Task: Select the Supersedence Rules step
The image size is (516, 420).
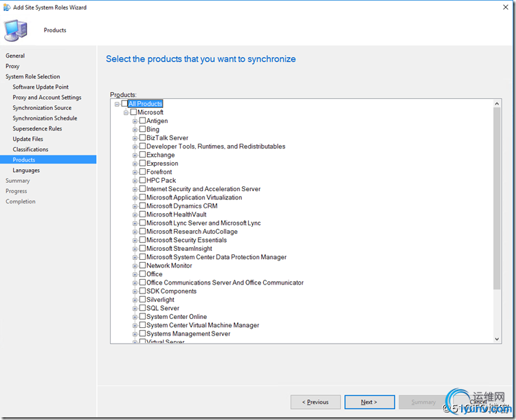Action: coord(38,129)
